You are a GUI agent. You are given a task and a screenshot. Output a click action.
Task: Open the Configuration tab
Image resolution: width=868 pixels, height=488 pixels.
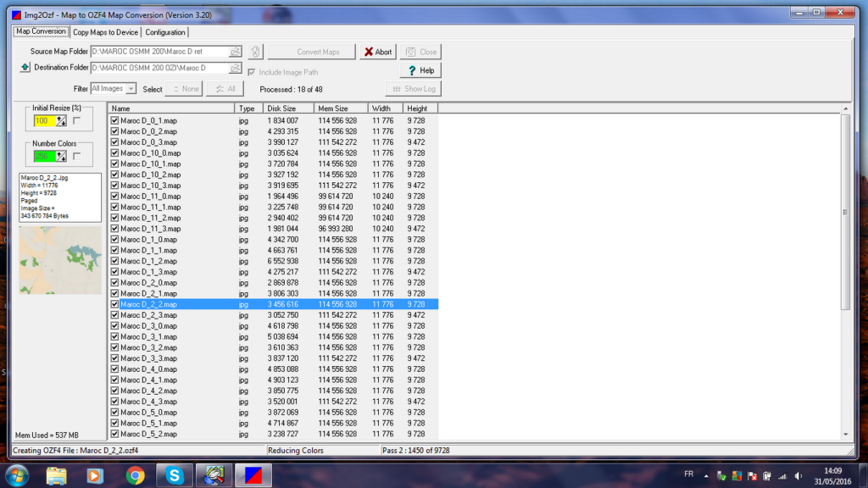pyautogui.click(x=165, y=32)
